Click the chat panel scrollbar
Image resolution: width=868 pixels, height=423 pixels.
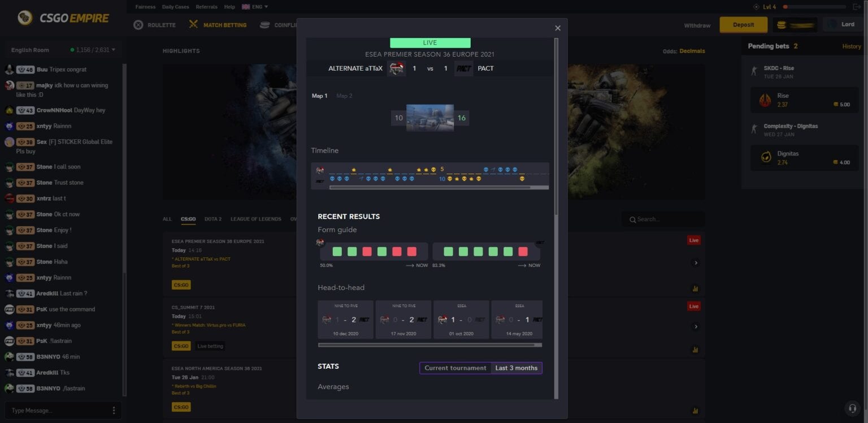[124, 334]
